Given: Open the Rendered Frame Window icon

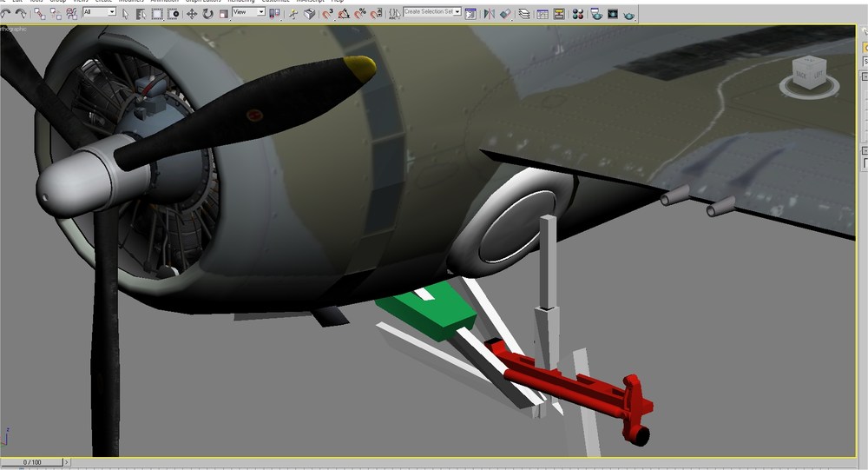Looking at the screenshot, I should pos(613,14).
